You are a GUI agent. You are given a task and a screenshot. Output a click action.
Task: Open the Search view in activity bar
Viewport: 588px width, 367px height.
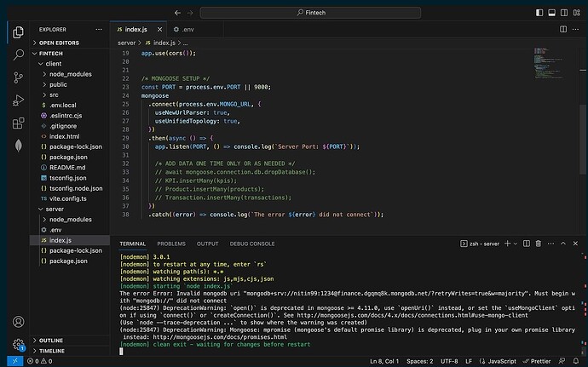pyautogui.click(x=19, y=54)
